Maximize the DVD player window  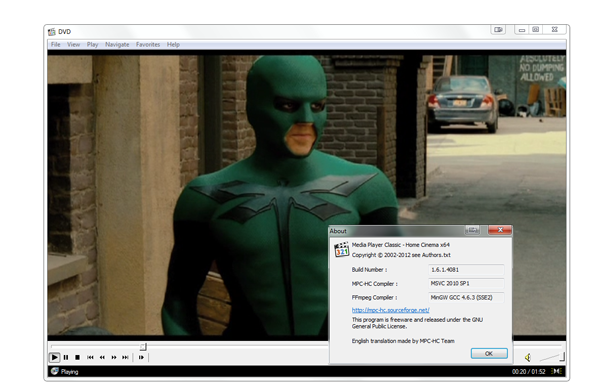click(x=536, y=29)
